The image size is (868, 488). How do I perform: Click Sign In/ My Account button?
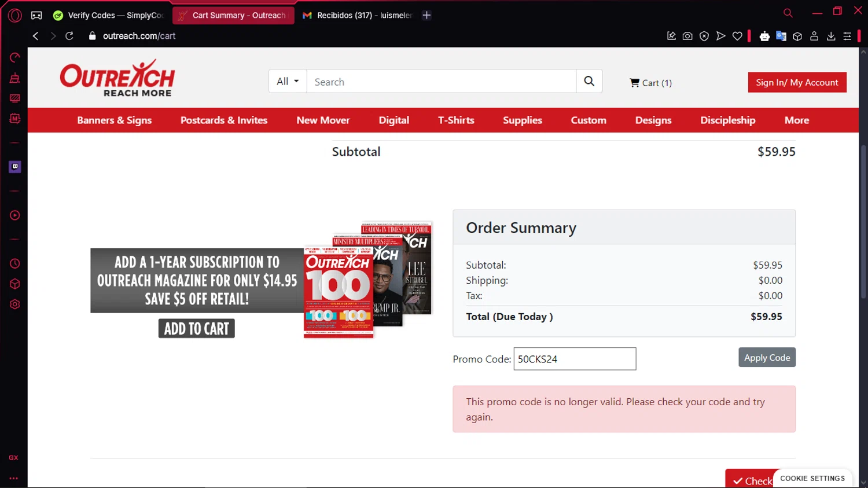797,82
